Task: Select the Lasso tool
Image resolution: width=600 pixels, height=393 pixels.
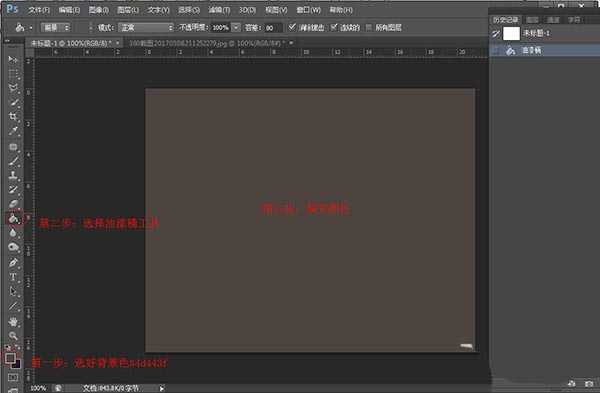Action: point(13,88)
